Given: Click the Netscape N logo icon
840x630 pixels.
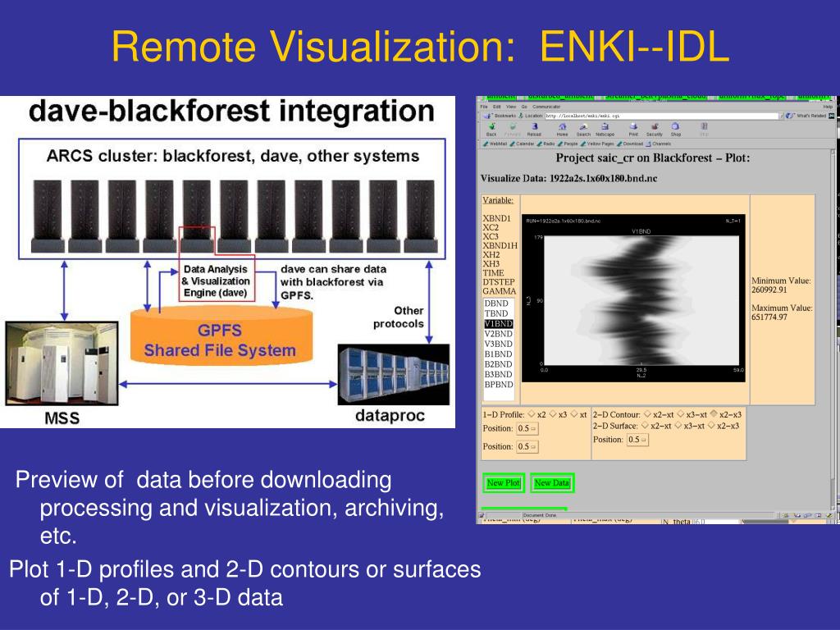Looking at the screenshot, I should click(832, 116).
